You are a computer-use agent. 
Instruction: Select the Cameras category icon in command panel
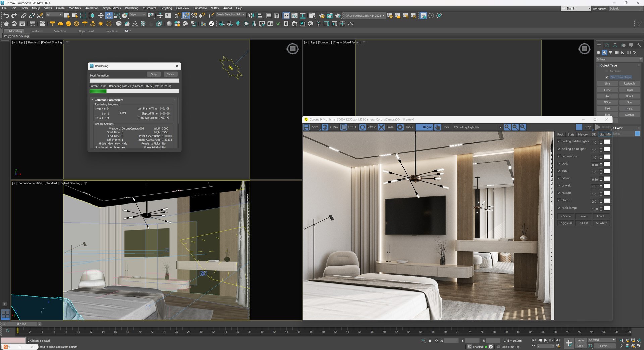[x=616, y=53]
